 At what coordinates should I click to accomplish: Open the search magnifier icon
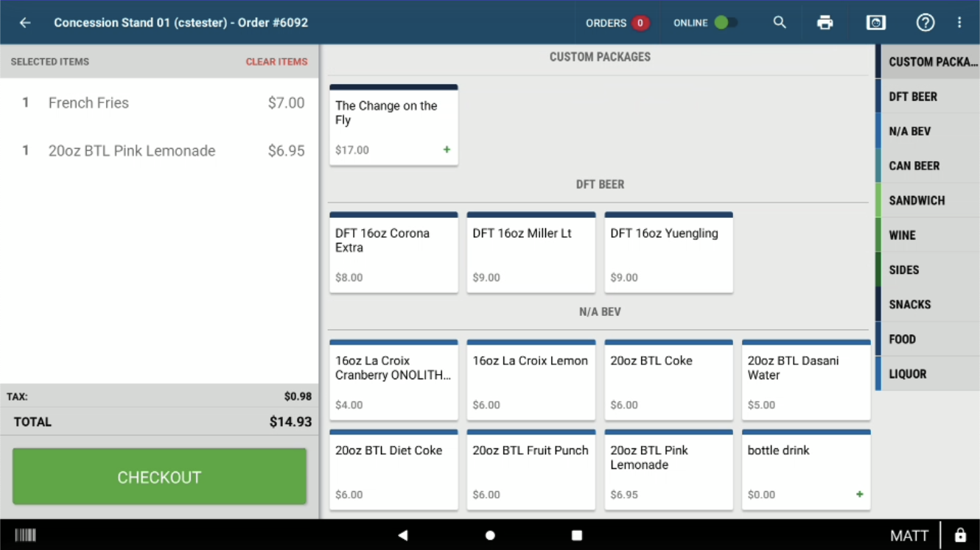[780, 23]
